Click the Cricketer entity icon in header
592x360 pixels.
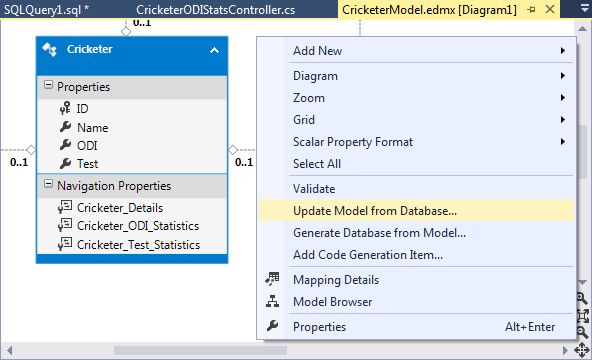point(50,49)
